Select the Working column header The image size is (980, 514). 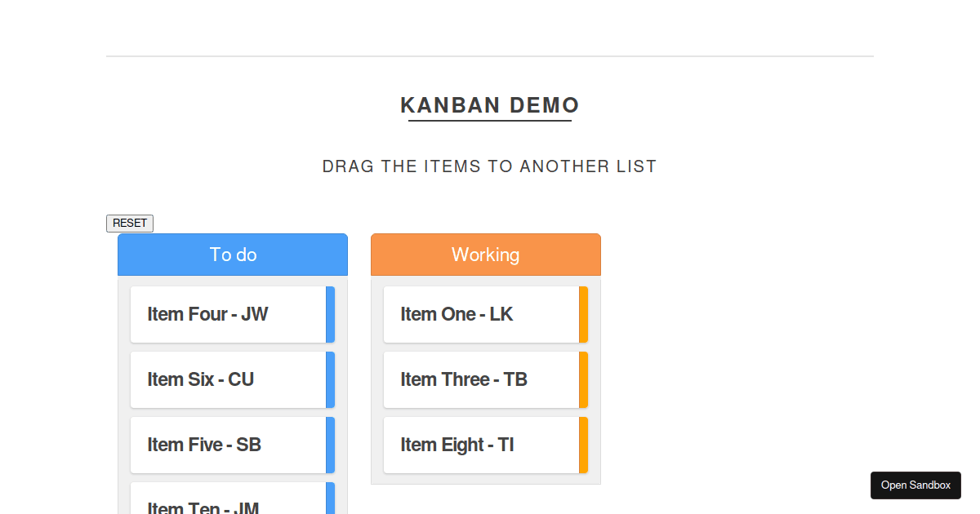485,254
